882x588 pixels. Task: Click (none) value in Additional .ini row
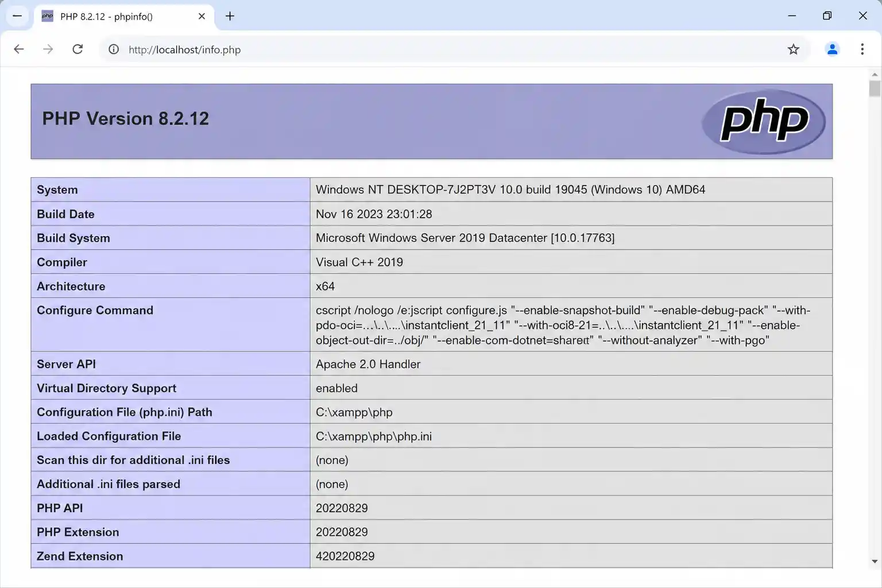pyautogui.click(x=332, y=485)
